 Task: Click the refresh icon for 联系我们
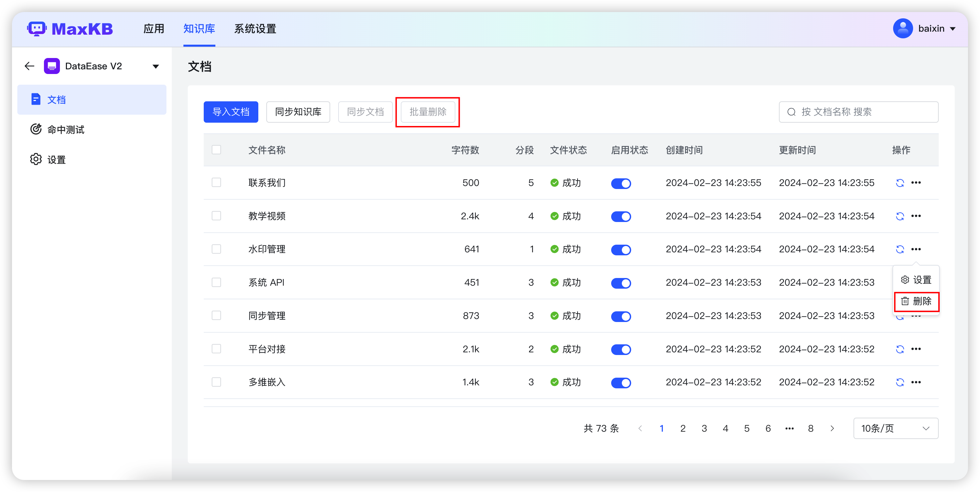coord(900,183)
